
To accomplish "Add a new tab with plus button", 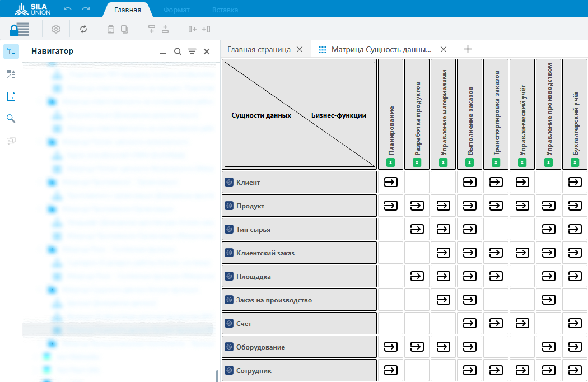I will tap(468, 49).
